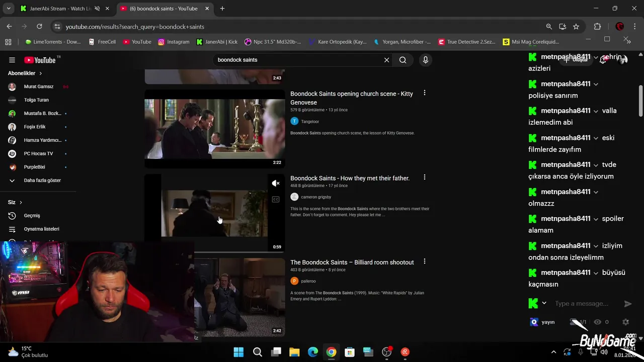Play the opening church scene thumbnail
Viewport: 644px width, 362px height.
[214, 129]
